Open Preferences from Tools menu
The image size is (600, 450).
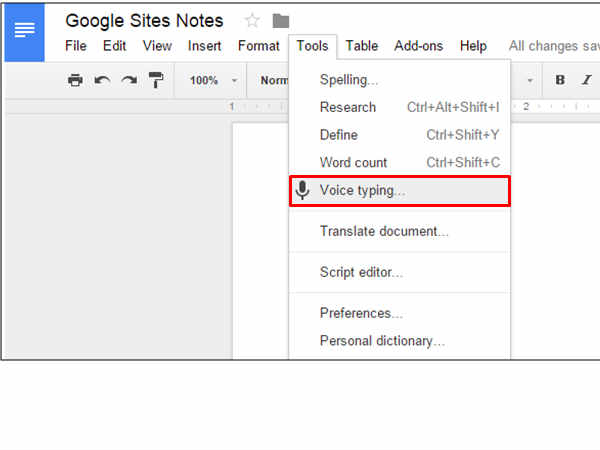coord(399,313)
